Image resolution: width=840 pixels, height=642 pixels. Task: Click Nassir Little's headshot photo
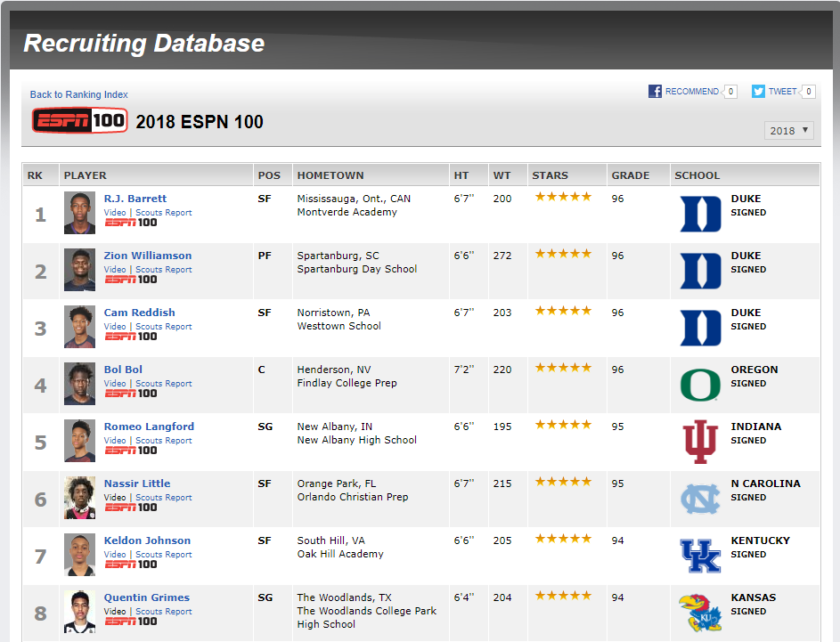pyautogui.click(x=79, y=498)
